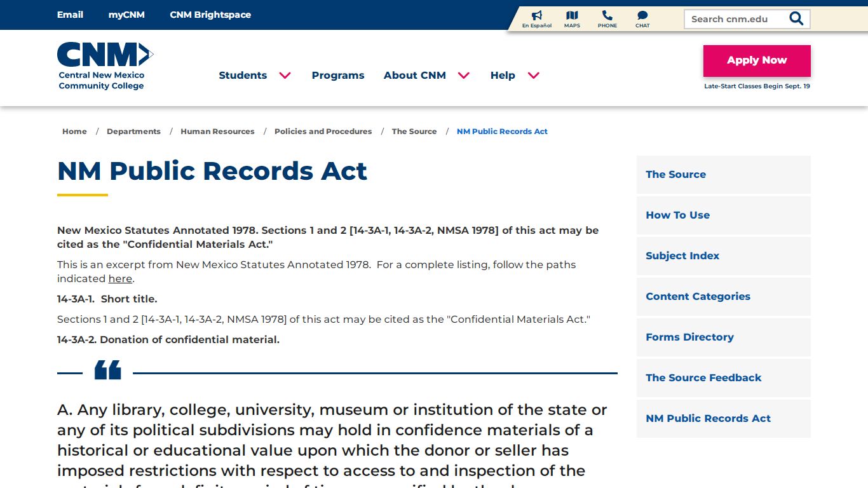
Task: Click '14-3A-1. Short title.' text
Action: tap(107, 299)
